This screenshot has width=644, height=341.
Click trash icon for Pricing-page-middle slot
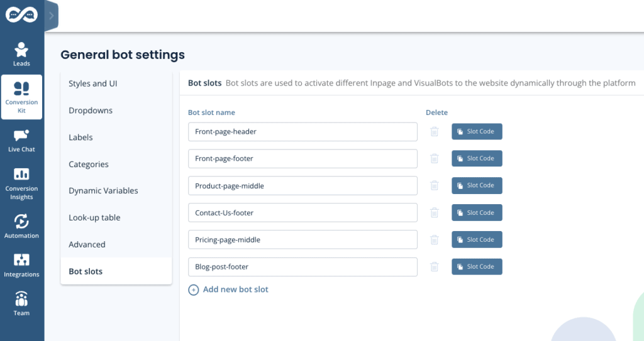coord(434,240)
